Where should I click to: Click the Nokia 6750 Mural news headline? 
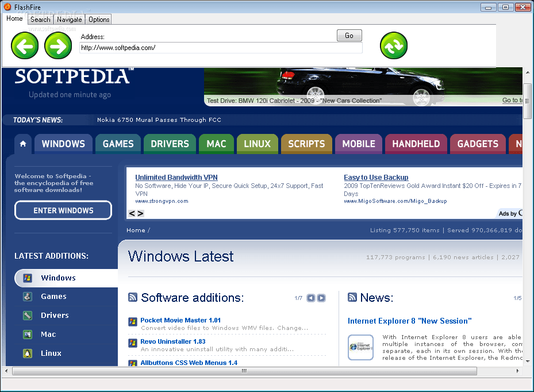(x=159, y=120)
